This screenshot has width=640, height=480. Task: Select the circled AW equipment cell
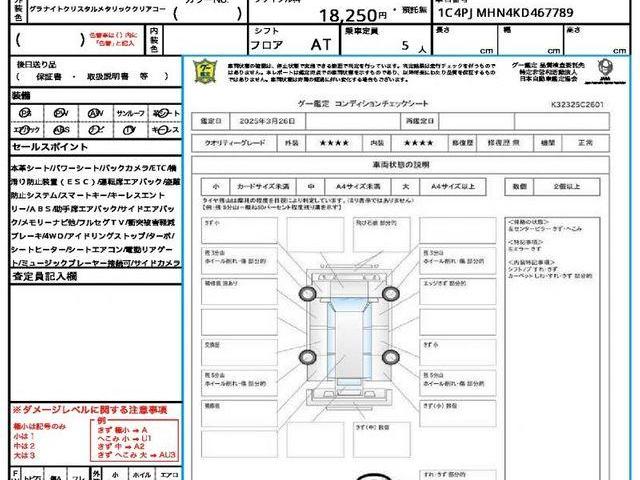click(96, 113)
